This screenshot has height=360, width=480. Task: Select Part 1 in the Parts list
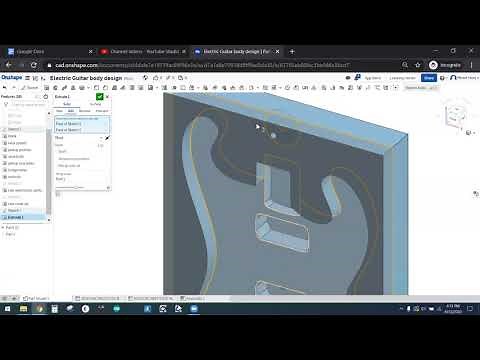point(10,234)
